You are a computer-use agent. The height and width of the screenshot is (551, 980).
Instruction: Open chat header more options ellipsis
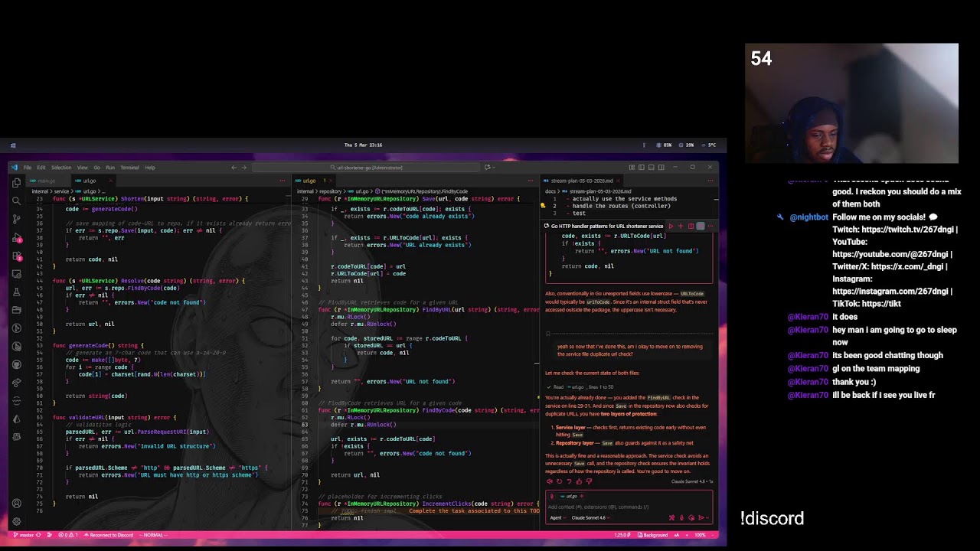coord(710,226)
